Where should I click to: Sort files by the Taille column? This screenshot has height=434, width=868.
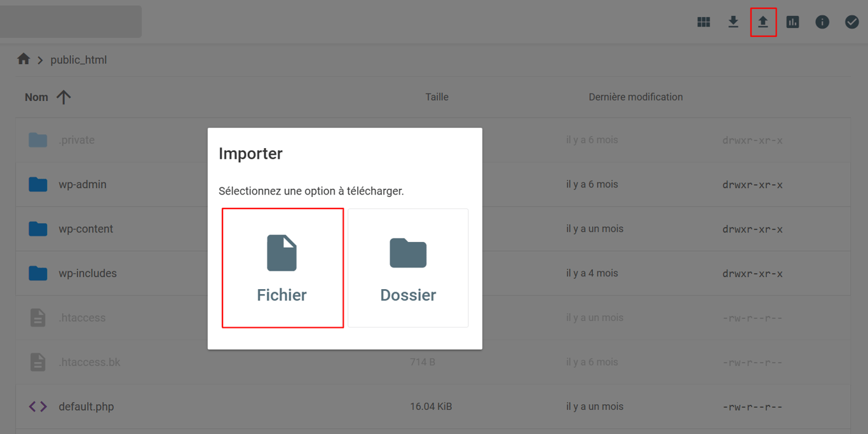point(437,97)
